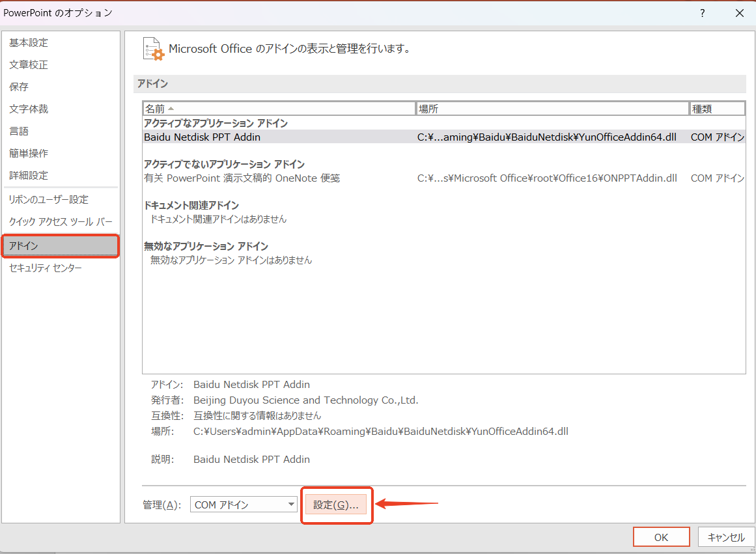756x554 pixels.
Task: Open リボンのユーザー設定 category
Action: point(49,200)
